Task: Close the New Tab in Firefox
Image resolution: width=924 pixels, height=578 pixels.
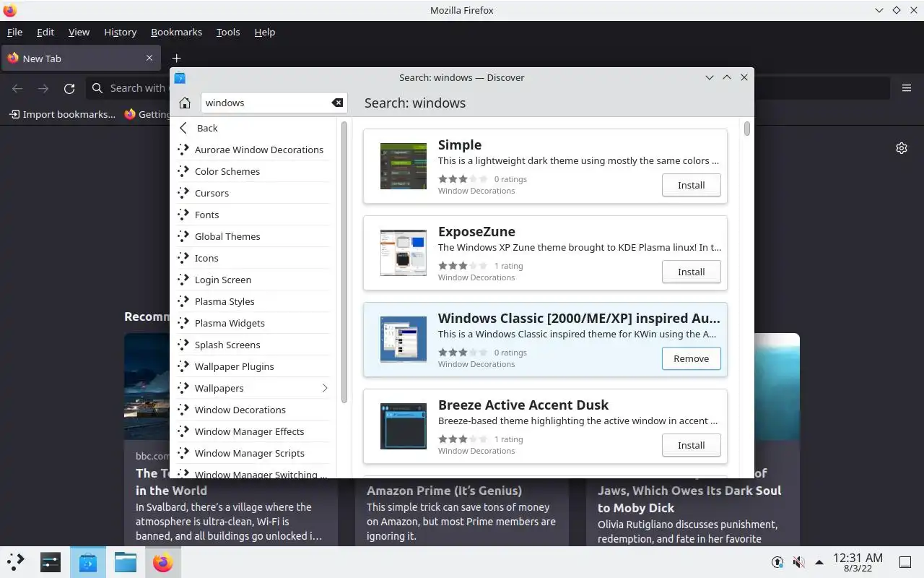Action: click(x=149, y=58)
